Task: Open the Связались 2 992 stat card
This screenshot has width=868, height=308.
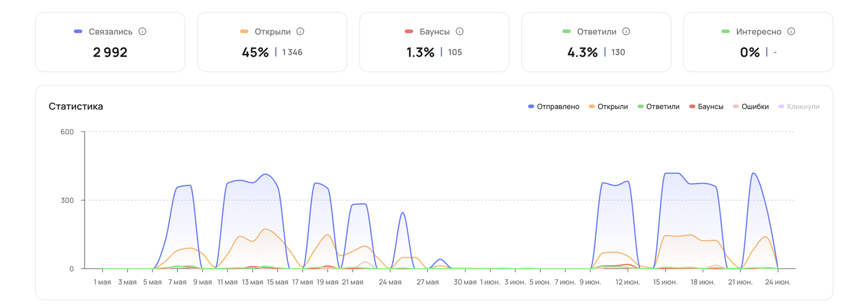Action: pos(110,42)
